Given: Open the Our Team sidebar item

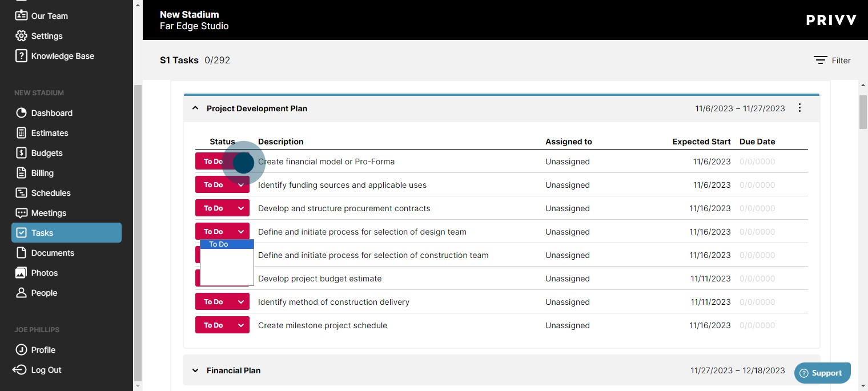Looking at the screenshot, I should pos(66,16).
